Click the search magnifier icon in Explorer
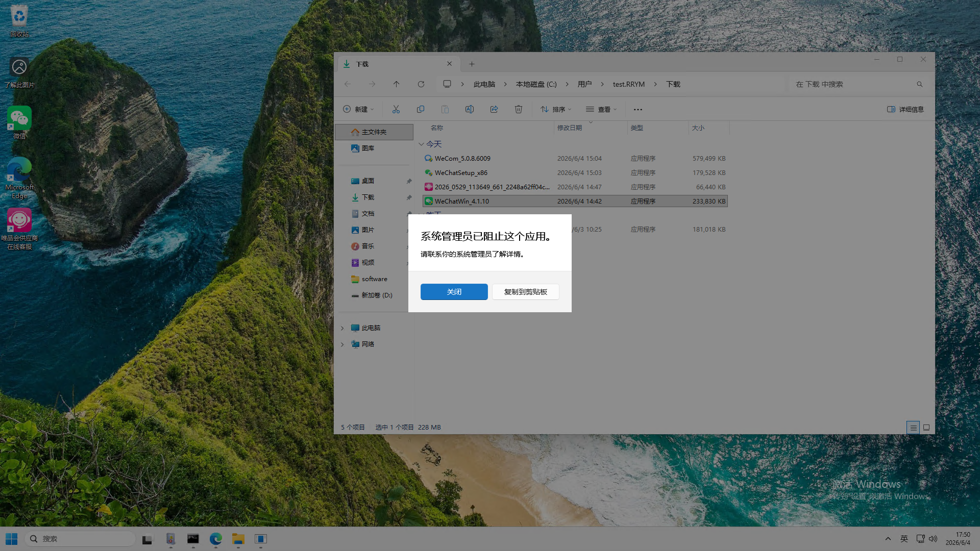980x551 pixels. (x=920, y=84)
